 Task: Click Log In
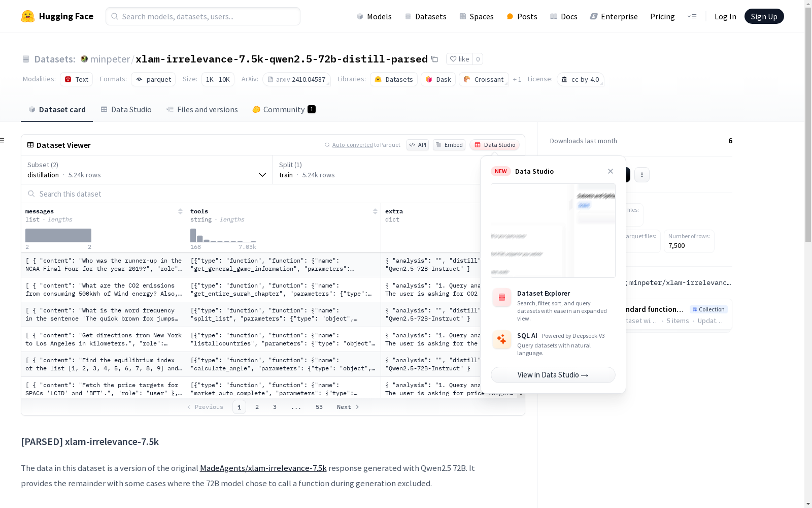(725, 16)
